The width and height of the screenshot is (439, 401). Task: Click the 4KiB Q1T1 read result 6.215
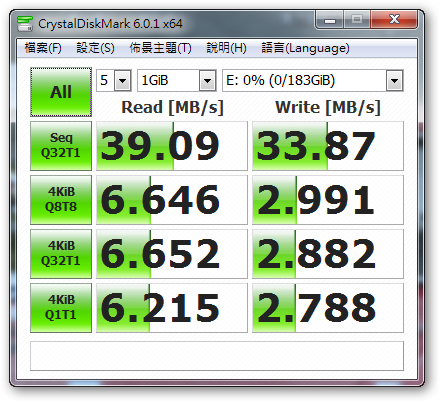pyautogui.click(x=172, y=308)
